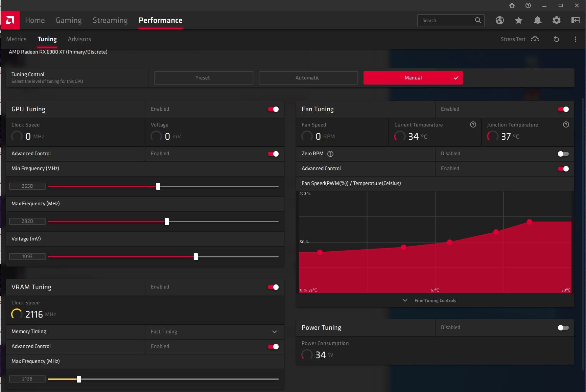Viewport: 586px width, 392px height.
Task: Go to the Home tab
Action: click(35, 20)
